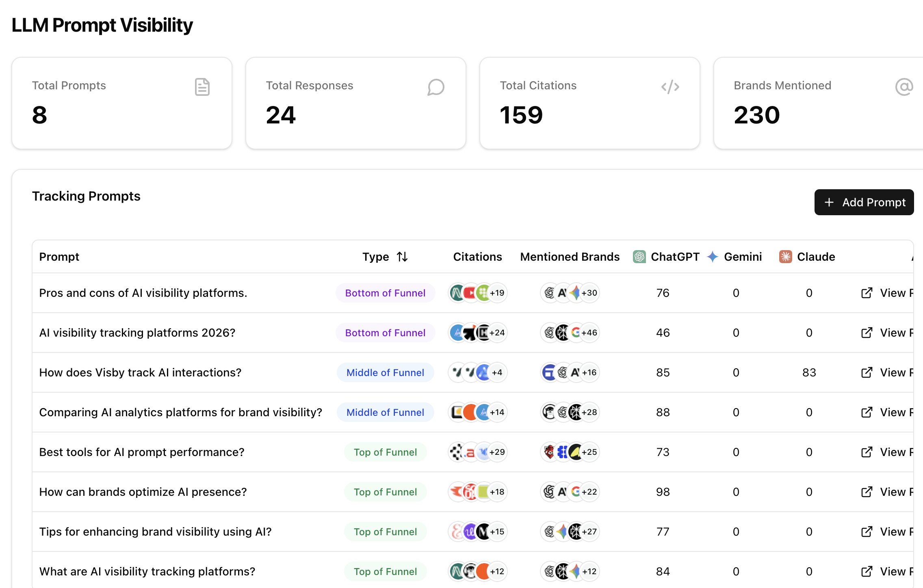The width and height of the screenshot is (923, 588).
Task: Click the Type column sort arrows icon
Action: 402,257
